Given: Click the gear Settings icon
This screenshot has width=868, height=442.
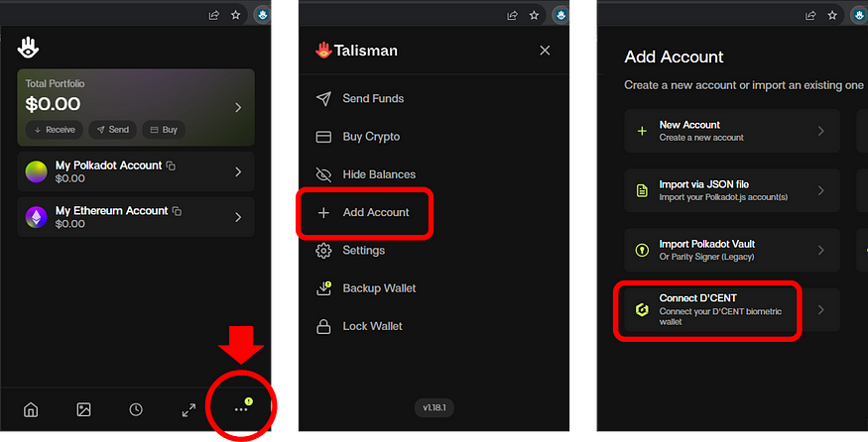Looking at the screenshot, I should [323, 251].
